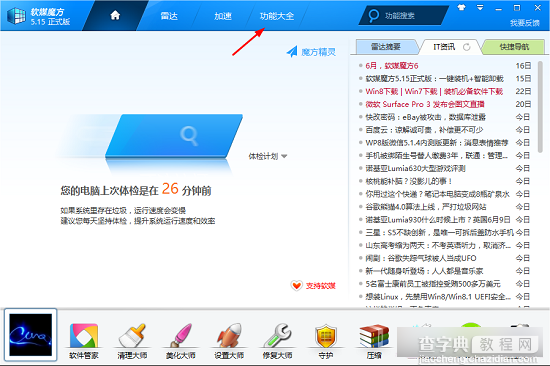This screenshot has height=366, width=550.
Task: Open 清理大师 broom icon
Action: (x=132, y=340)
